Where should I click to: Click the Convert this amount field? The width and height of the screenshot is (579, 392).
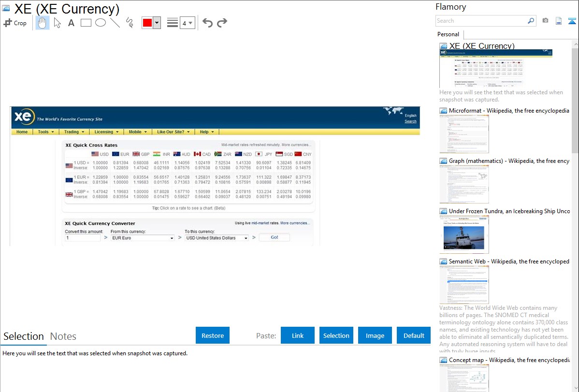(x=83, y=238)
